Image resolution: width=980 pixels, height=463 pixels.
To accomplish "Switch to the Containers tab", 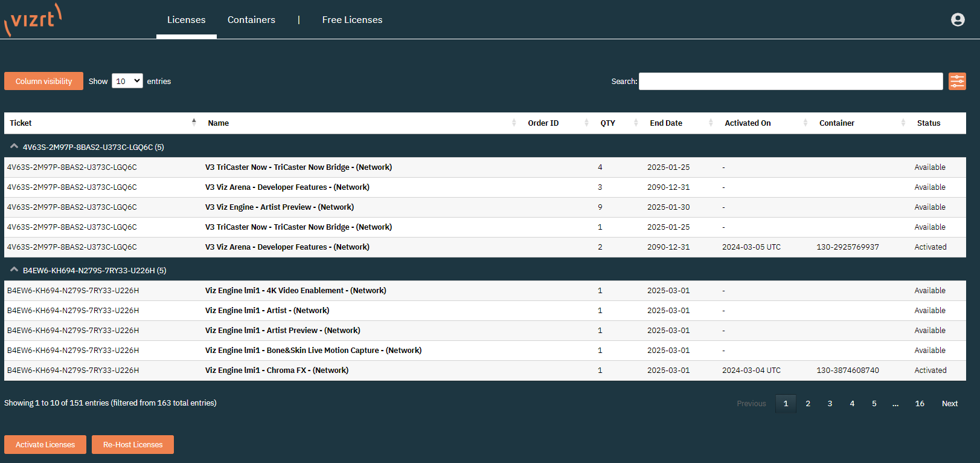I will [x=251, y=20].
